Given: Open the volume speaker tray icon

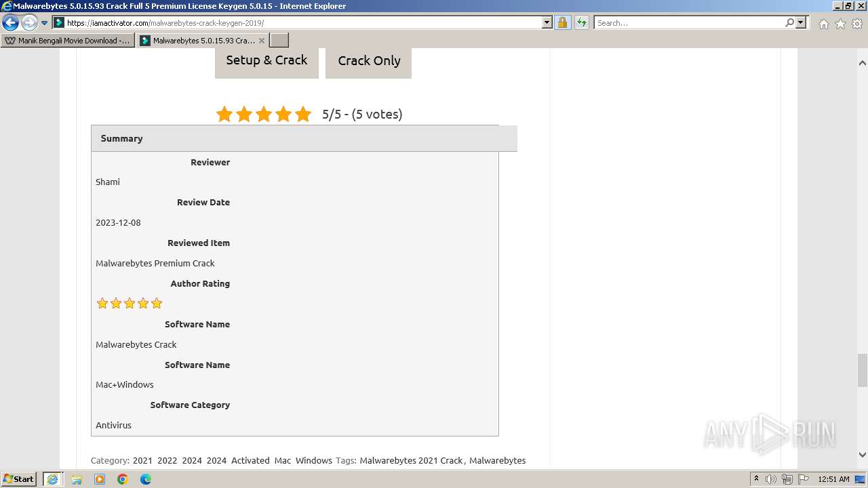Looking at the screenshot, I should click(x=771, y=479).
